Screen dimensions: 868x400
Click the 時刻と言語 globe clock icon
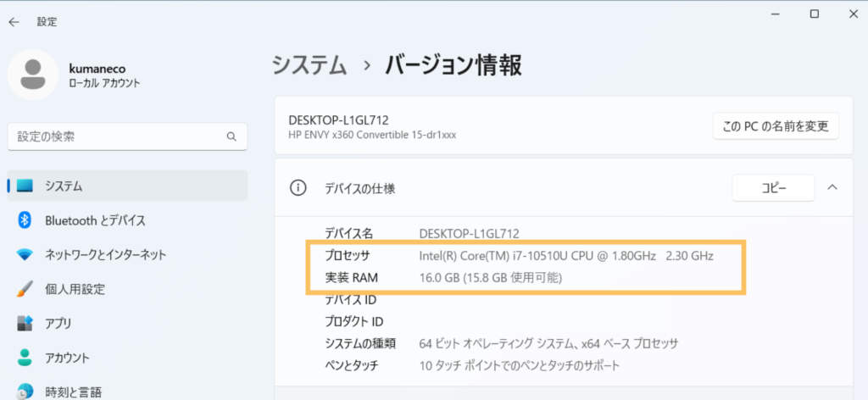coord(25,392)
